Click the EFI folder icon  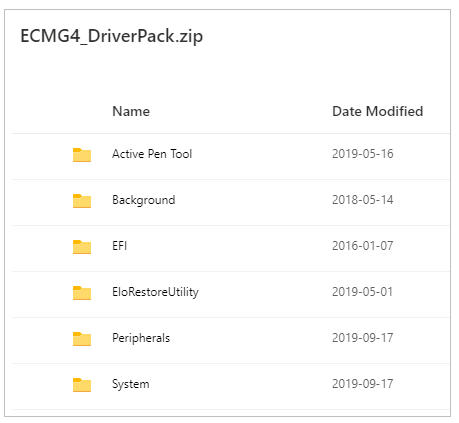(x=82, y=247)
